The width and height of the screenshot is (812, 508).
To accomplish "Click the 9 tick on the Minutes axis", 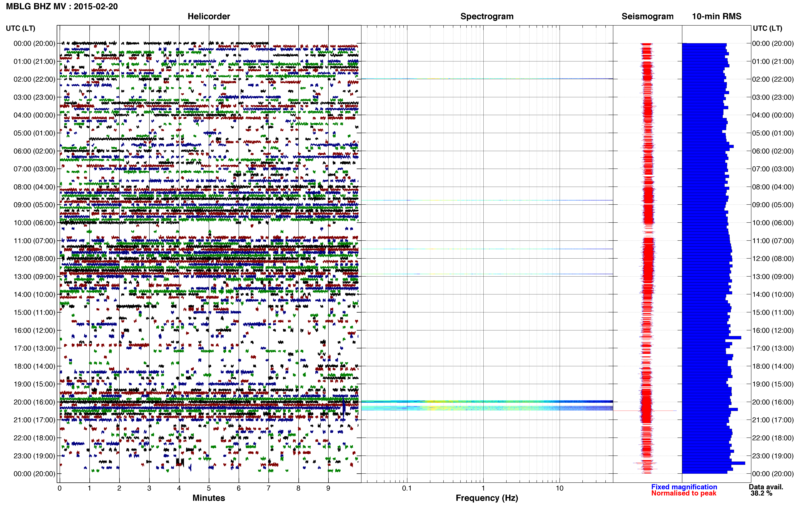I will coord(328,488).
